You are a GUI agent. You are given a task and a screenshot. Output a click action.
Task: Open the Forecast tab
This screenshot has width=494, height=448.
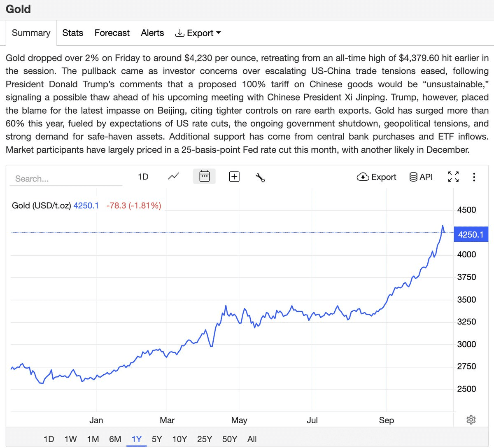click(112, 33)
